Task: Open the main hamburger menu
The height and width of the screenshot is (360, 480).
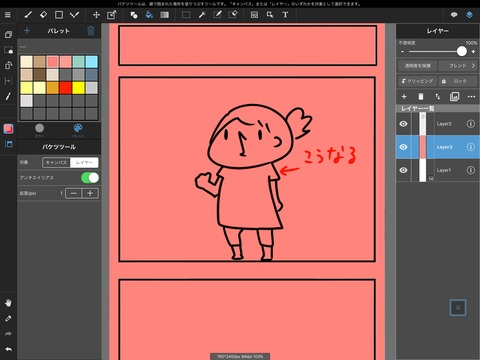Action: (8, 15)
